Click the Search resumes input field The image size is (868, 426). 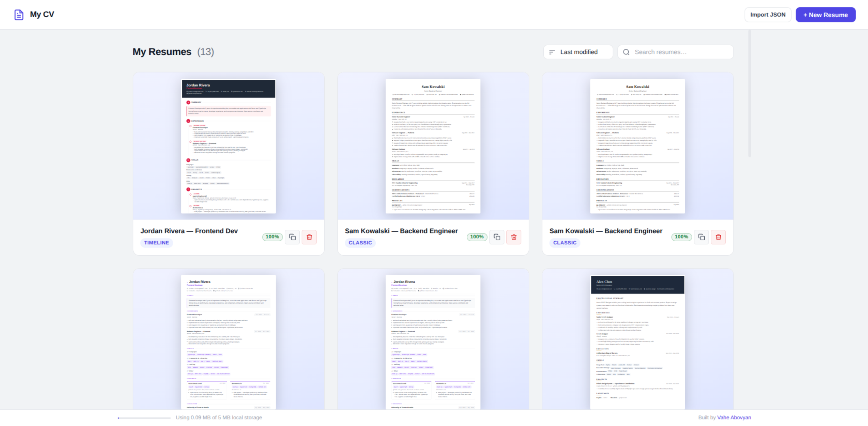676,52
